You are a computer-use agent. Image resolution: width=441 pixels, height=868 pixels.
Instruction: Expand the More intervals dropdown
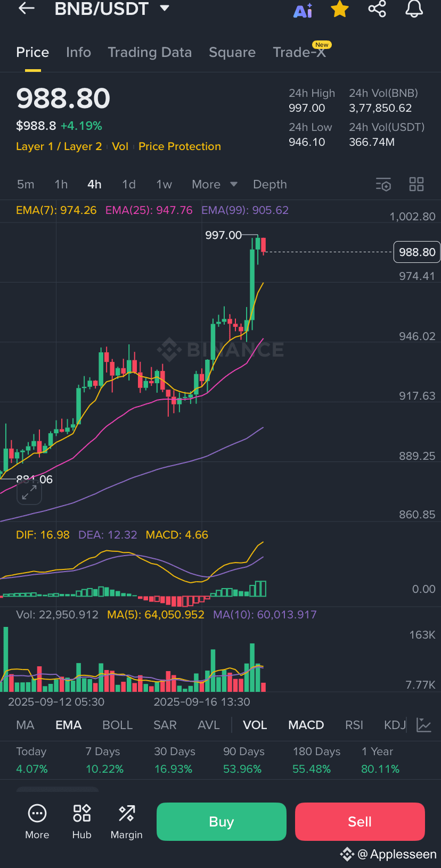tap(214, 184)
